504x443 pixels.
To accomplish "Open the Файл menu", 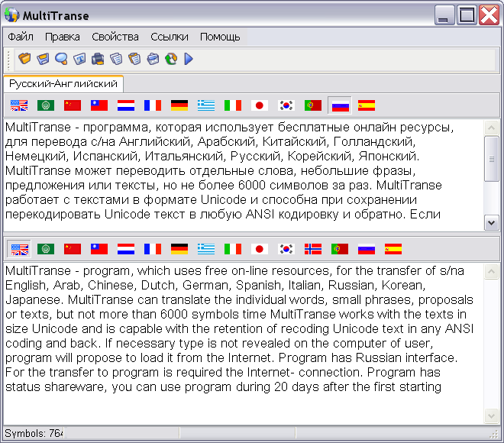I will 21,37.
